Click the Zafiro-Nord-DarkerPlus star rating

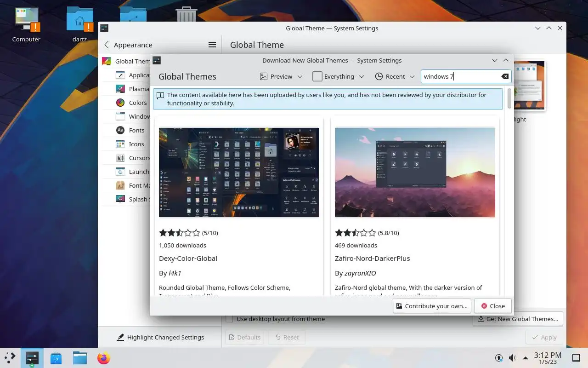point(356,233)
